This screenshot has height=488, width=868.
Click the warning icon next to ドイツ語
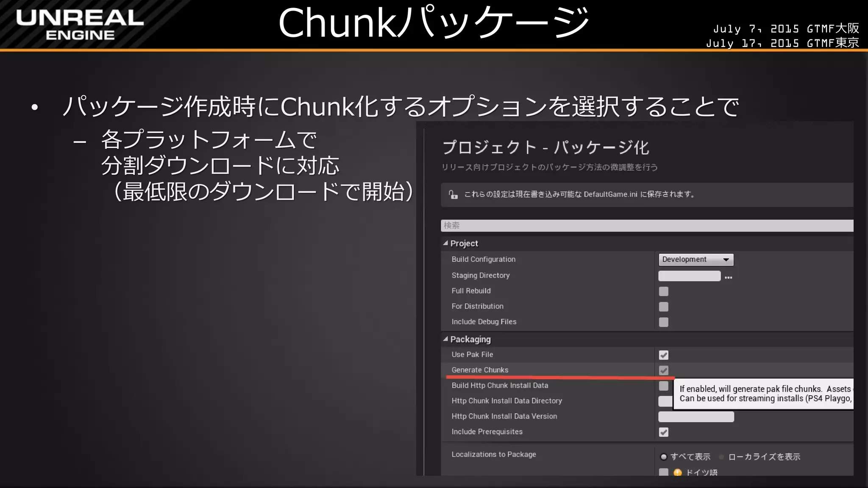[x=677, y=472]
